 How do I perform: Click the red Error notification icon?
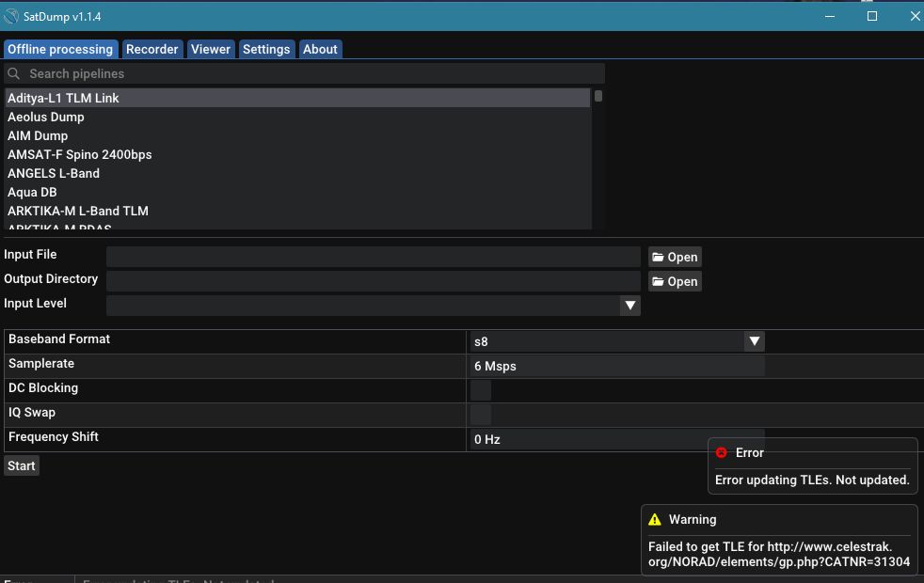722,452
